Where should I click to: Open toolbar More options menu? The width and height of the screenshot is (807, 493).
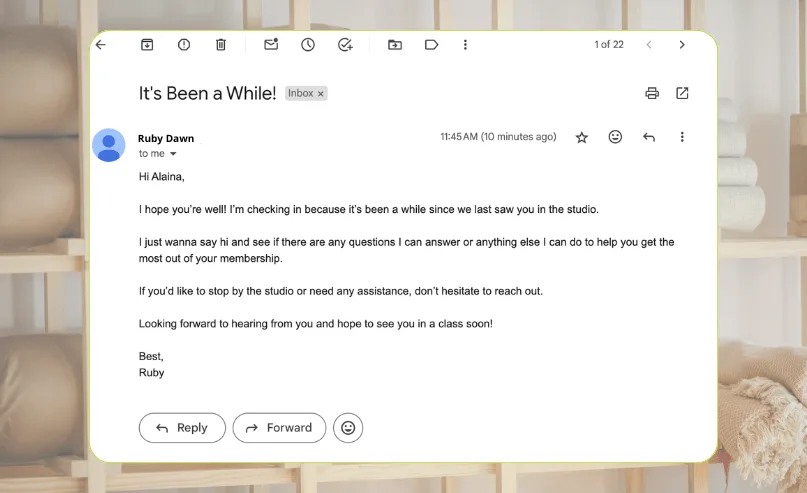click(x=465, y=45)
